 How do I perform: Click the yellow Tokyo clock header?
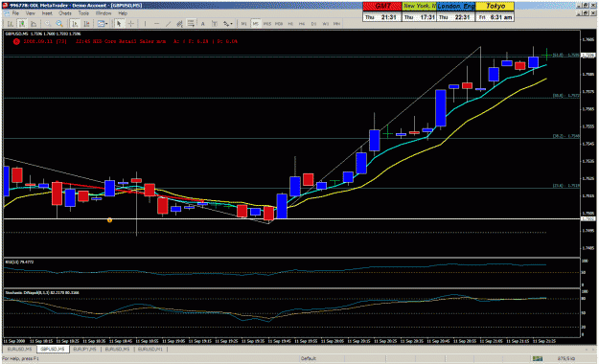[495, 6]
